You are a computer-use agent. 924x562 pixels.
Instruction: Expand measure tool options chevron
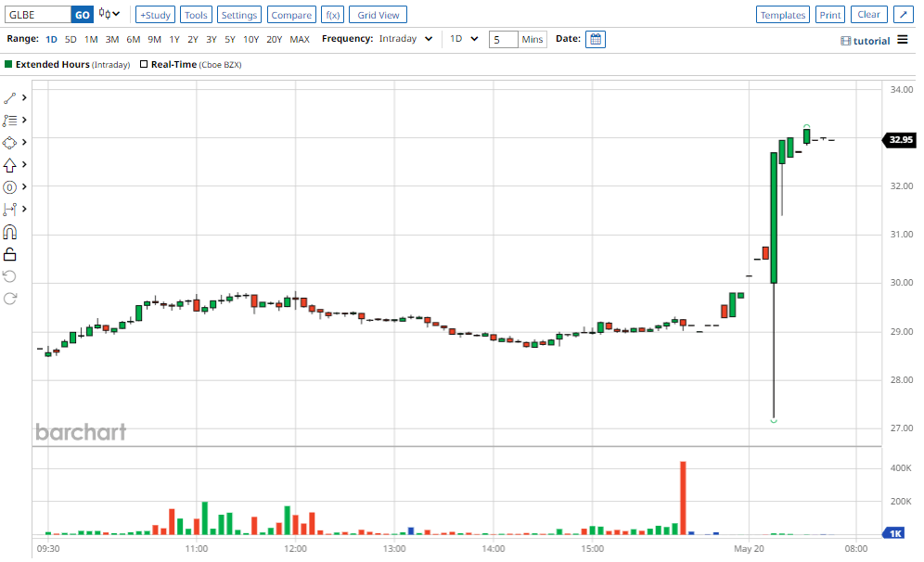pyautogui.click(x=24, y=210)
